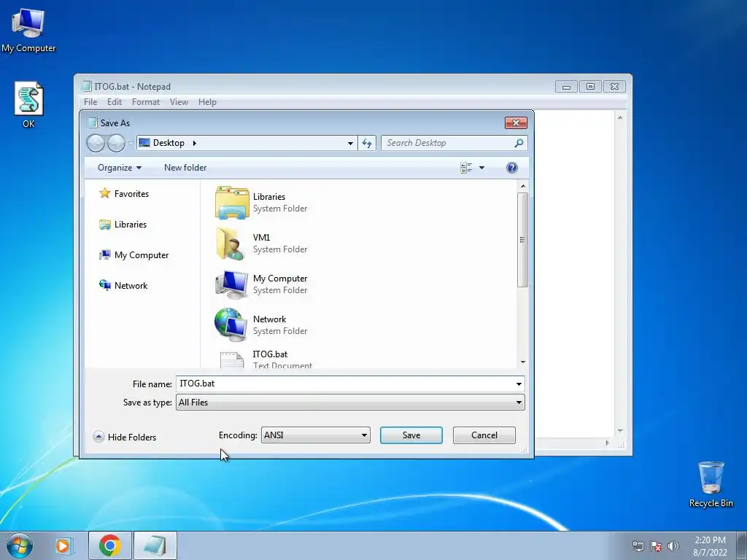Open Google Chrome from the taskbar
Image resolution: width=747 pixels, height=560 pixels.
coord(109,545)
